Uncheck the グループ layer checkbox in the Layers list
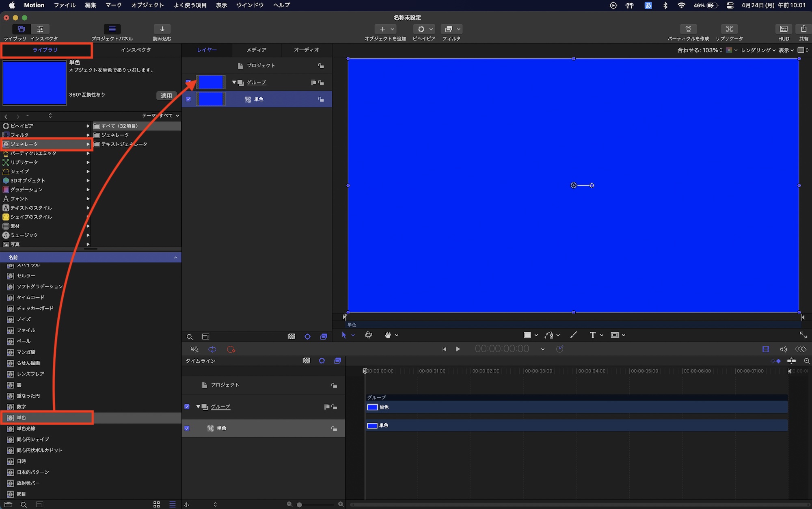This screenshot has height=509, width=812. tap(188, 82)
